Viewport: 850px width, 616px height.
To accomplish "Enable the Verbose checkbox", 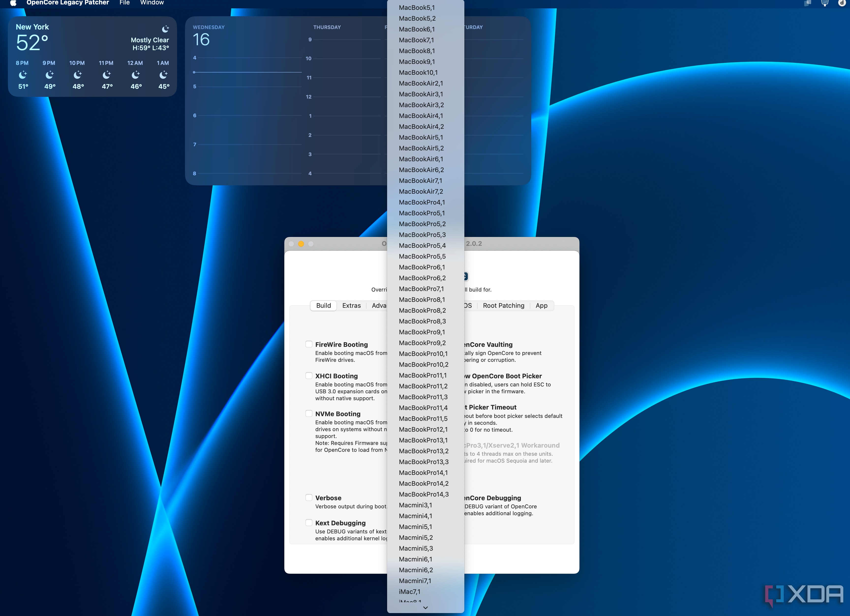I will coord(309,498).
